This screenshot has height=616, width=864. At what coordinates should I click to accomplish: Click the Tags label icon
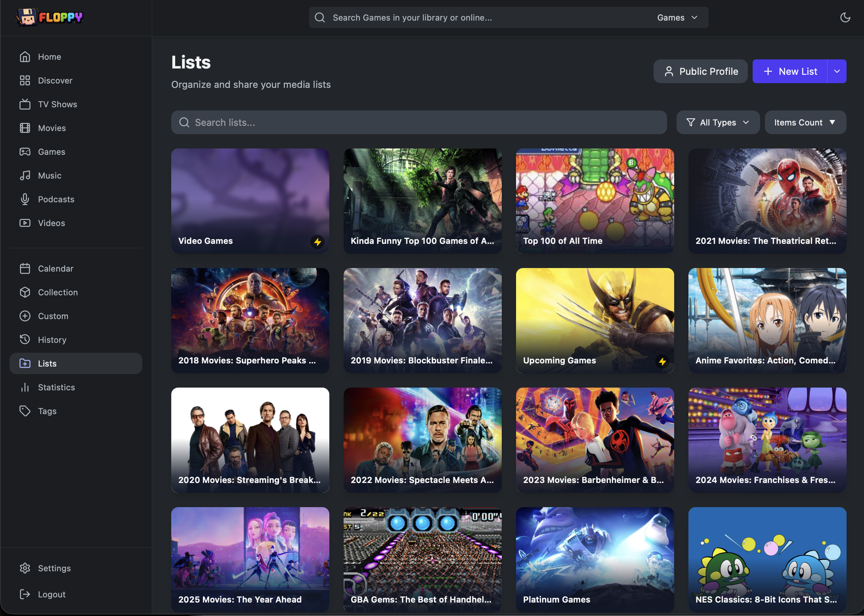25,411
